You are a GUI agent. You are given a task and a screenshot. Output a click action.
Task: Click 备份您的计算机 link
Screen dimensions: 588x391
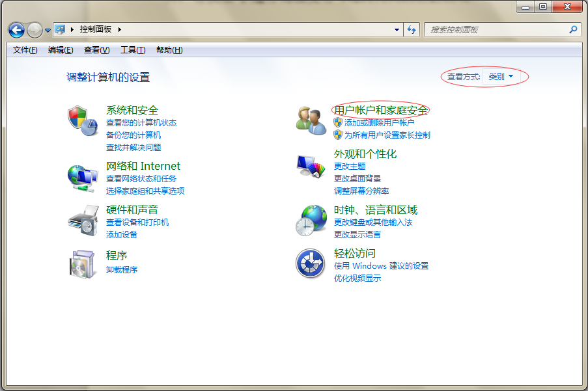pyautogui.click(x=133, y=135)
